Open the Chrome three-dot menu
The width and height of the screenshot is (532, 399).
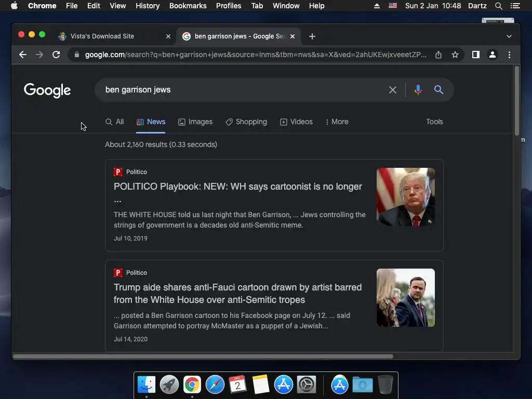pyautogui.click(x=509, y=55)
